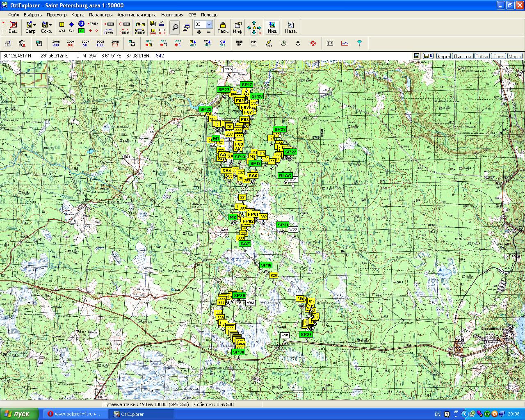
Task: Click the anchor alarm icon
Action: click(x=298, y=43)
